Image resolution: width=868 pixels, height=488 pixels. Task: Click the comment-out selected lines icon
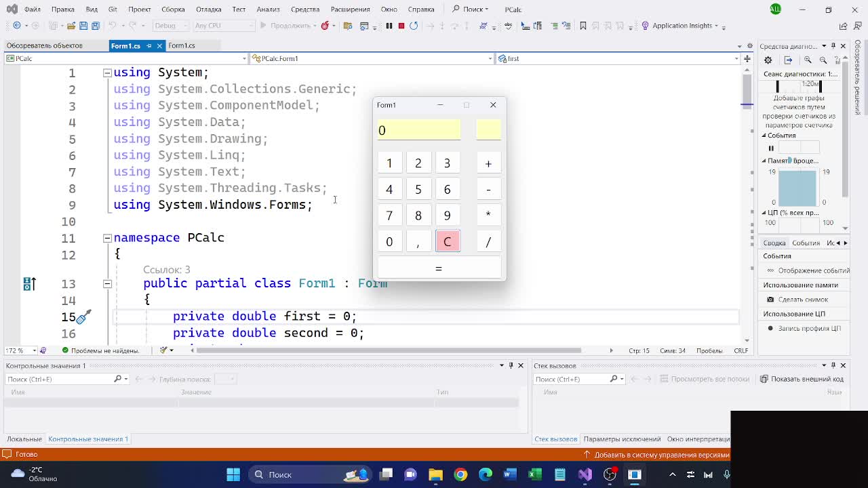click(x=555, y=26)
